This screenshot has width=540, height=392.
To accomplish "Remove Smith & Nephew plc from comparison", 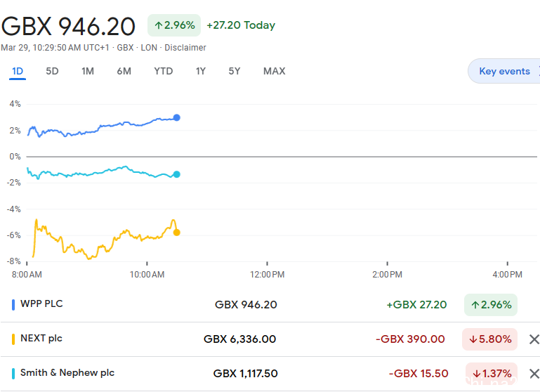I will pyautogui.click(x=534, y=374).
